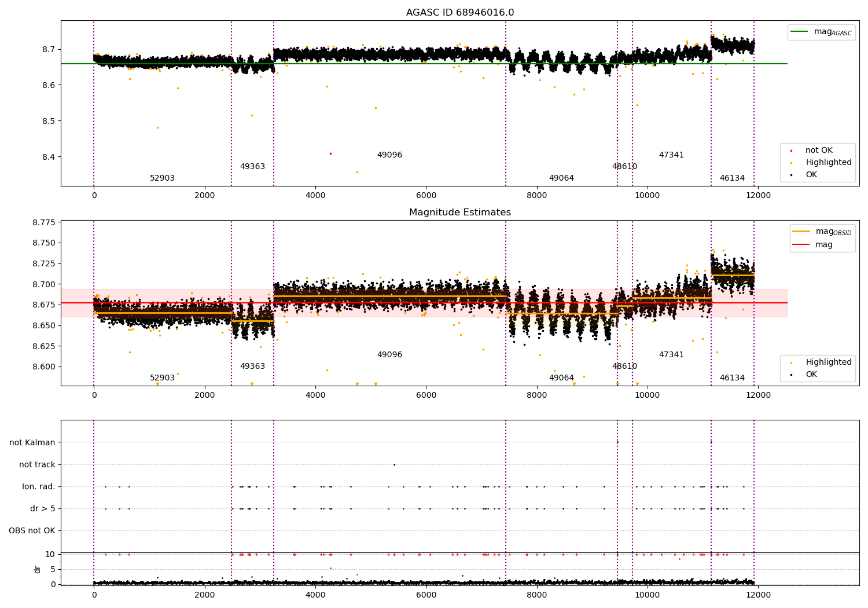
Task: Click obsid label 49064 in Magnitude Estimates plot
Action: point(561,378)
